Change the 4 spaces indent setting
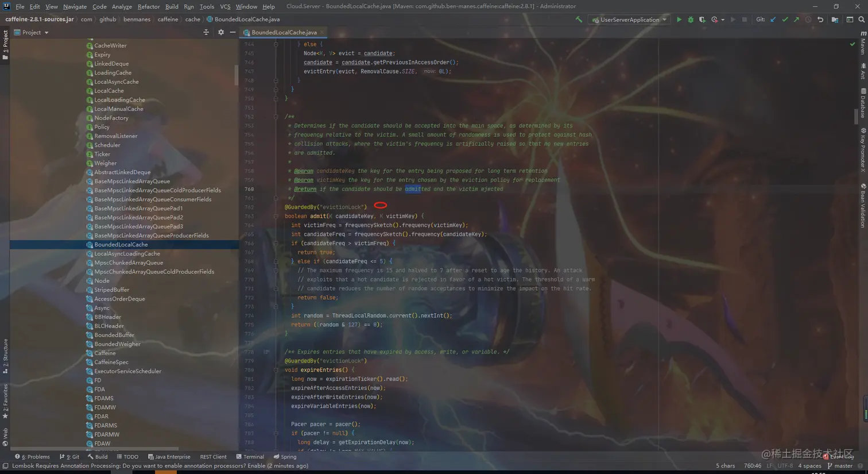The height and width of the screenshot is (474, 868). tap(809, 466)
